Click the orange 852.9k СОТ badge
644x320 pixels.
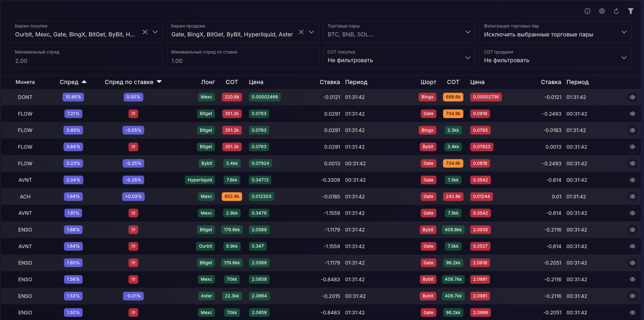pos(232,196)
